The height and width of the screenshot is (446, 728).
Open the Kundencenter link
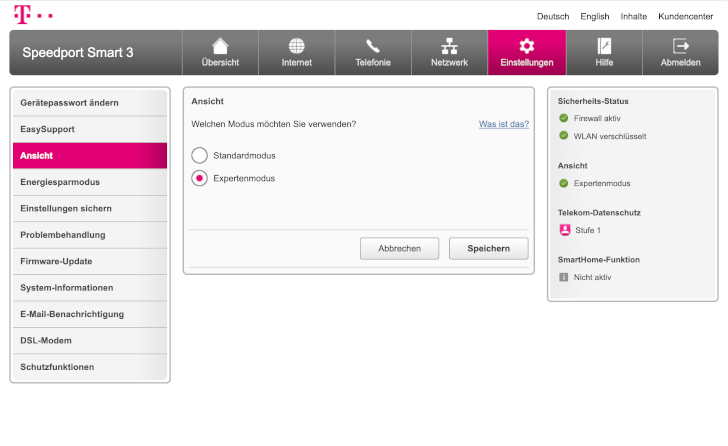coord(685,16)
